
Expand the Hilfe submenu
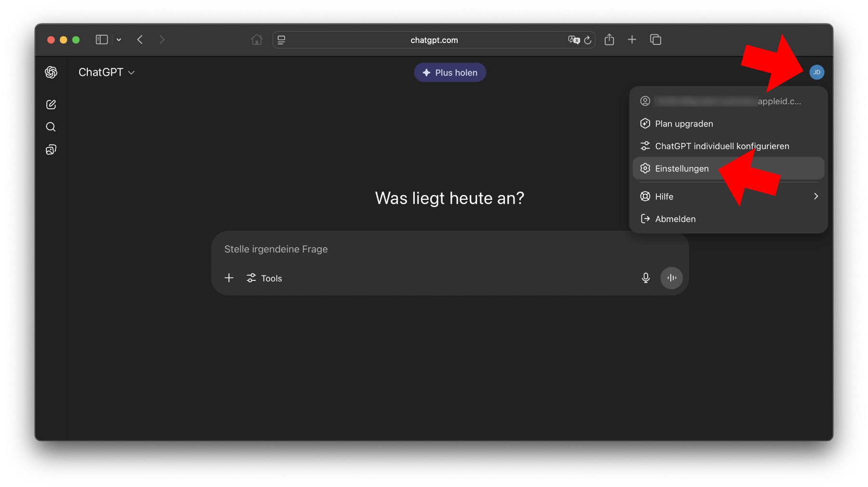pos(728,196)
